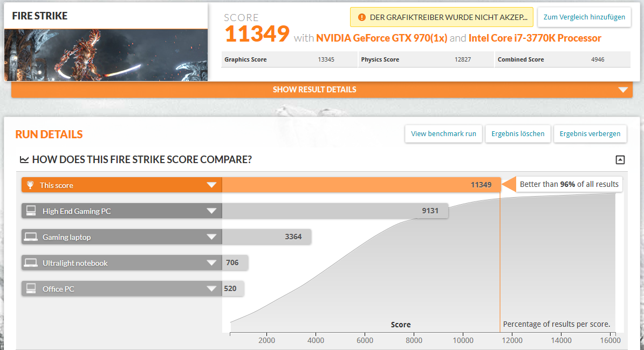Expand the Gaming laptop dropdown arrow
The height and width of the screenshot is (350, 644).
tap(211, 237)
